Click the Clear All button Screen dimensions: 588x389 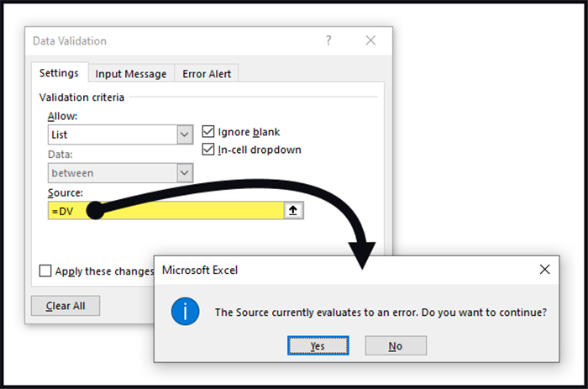click(x=65, y=305)
